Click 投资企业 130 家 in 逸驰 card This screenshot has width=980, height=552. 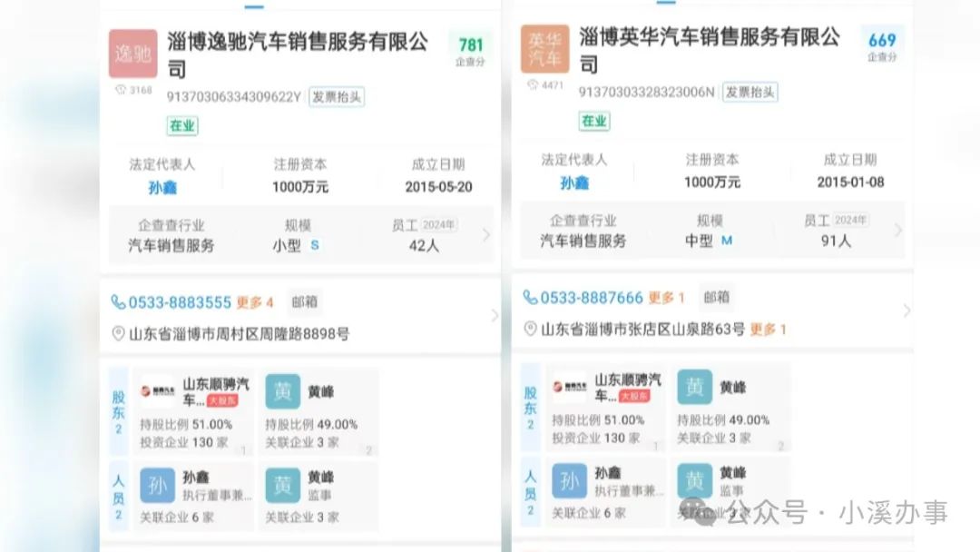tap(183, 443)
